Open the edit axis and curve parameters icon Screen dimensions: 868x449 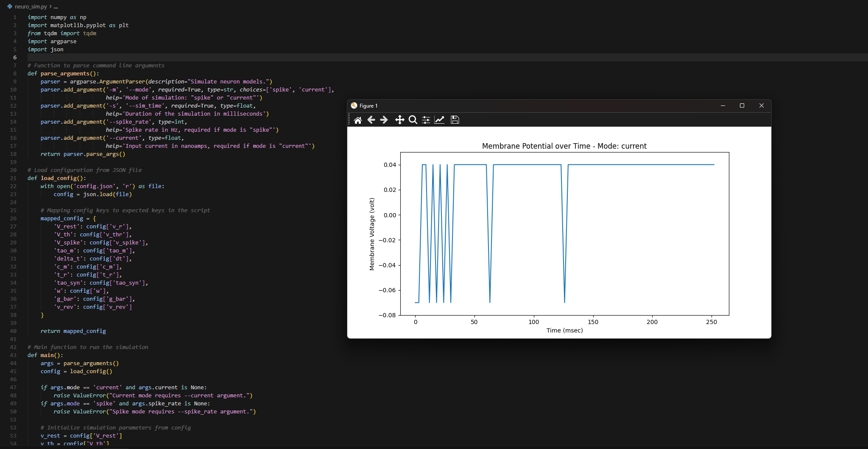pos(439,120)
